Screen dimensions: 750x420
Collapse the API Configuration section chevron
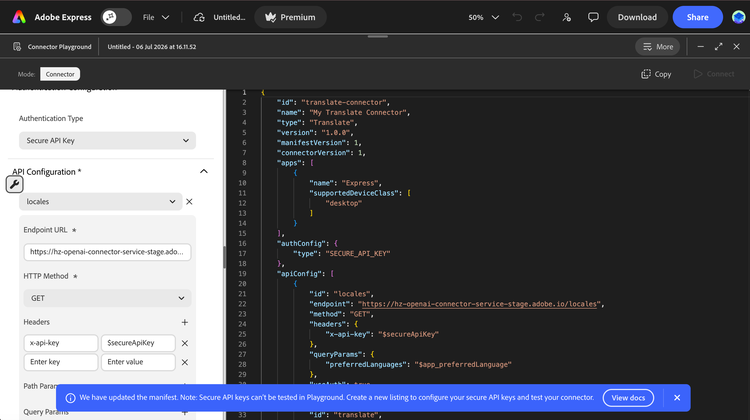[x=204, y=171]
